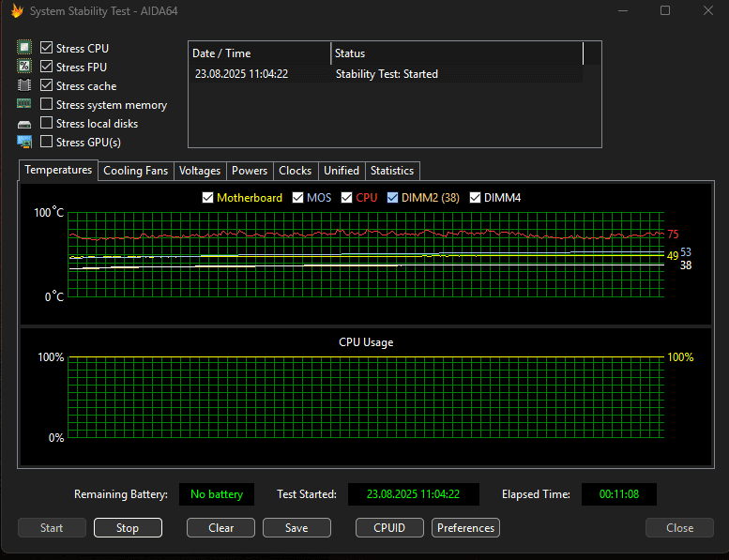Open the Unified tab
This screenshot has height=560, width=729.
(x=342, y=171)
